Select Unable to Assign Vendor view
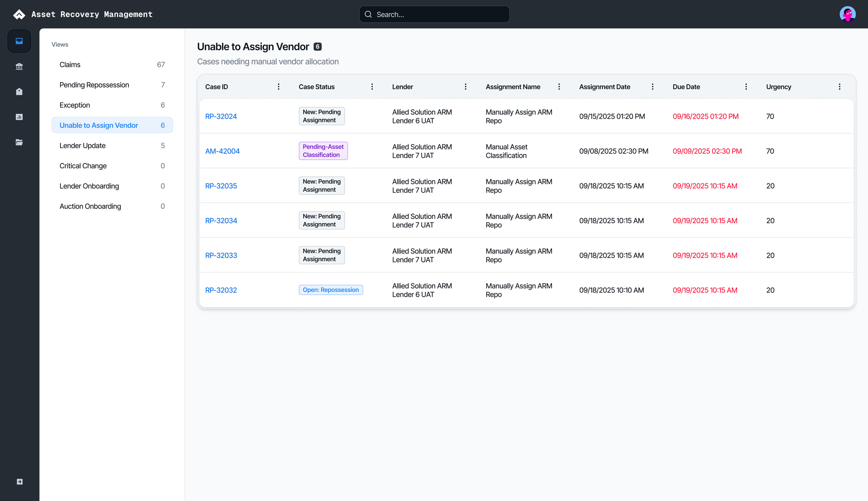 [x=112, y=125]
